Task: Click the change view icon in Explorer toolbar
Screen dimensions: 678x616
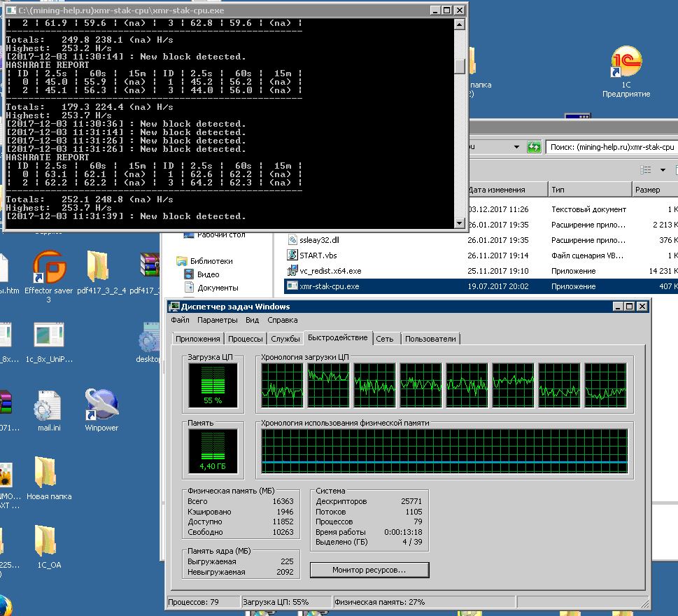Action: click(x=646, y=170)
